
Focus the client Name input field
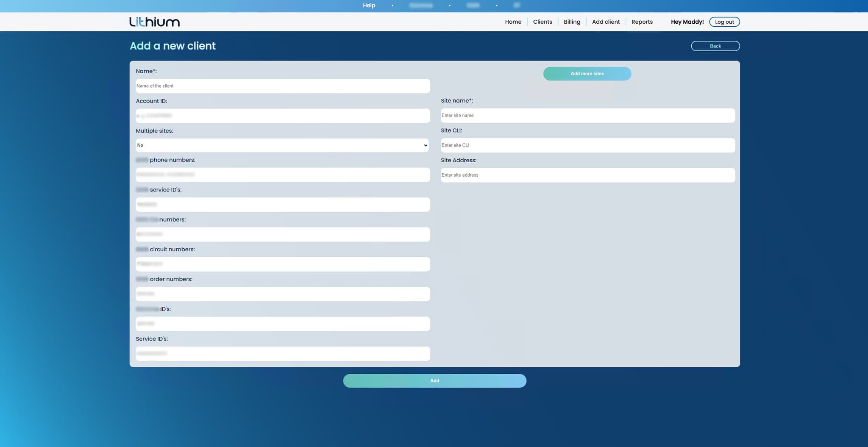[283, 86]
